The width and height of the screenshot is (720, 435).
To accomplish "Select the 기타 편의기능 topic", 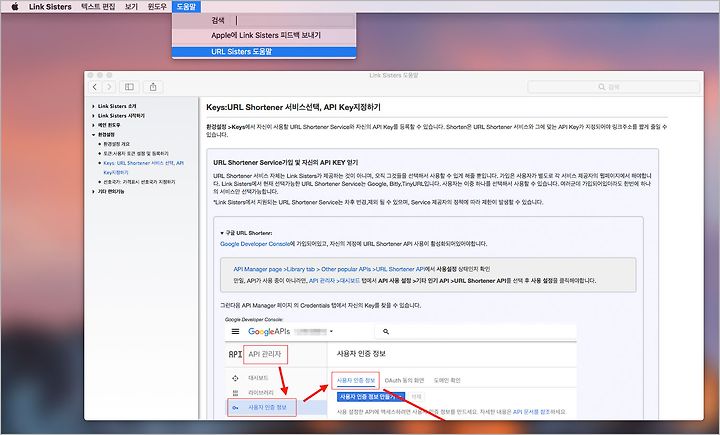I will 111,192.
